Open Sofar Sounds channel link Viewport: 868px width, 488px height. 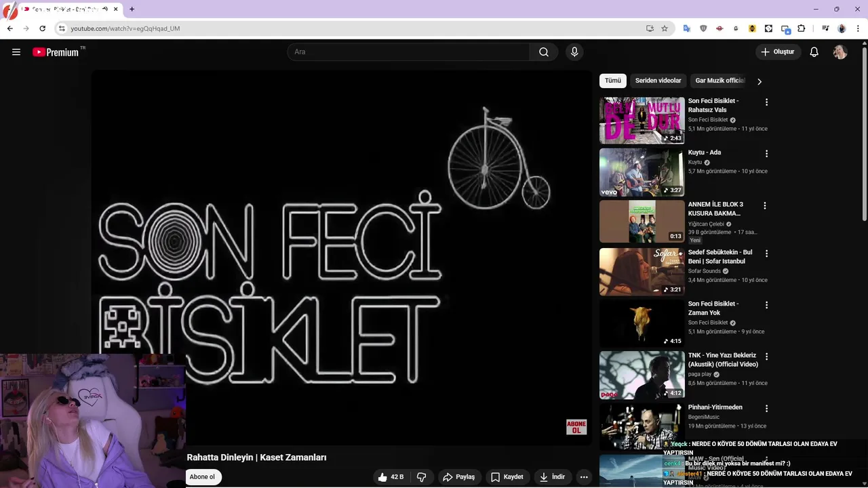[x=705, y=271]
